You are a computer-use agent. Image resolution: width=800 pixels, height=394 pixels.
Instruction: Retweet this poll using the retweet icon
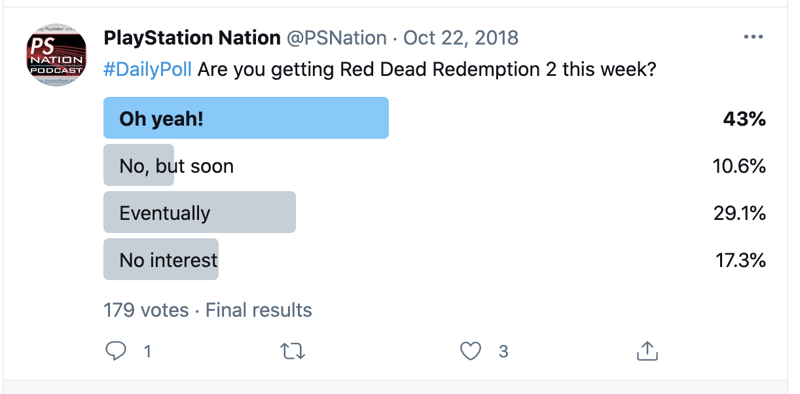point(293,351)
